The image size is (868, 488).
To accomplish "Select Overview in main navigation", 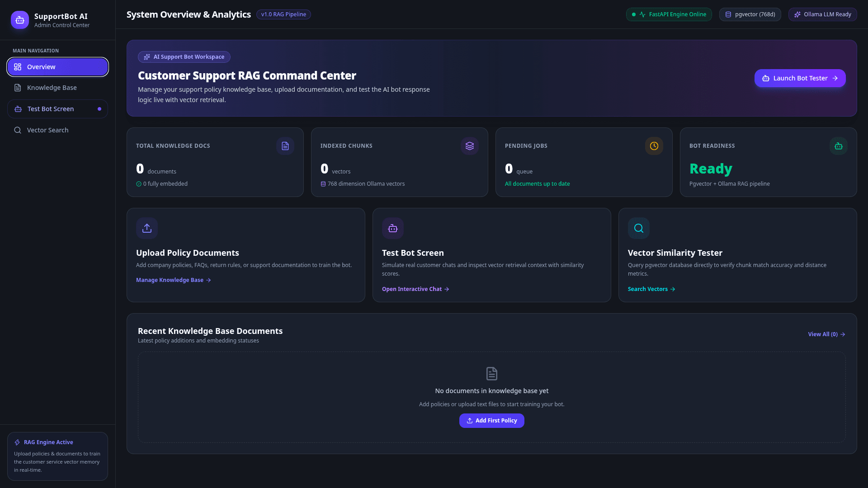I will click(57, 67).
